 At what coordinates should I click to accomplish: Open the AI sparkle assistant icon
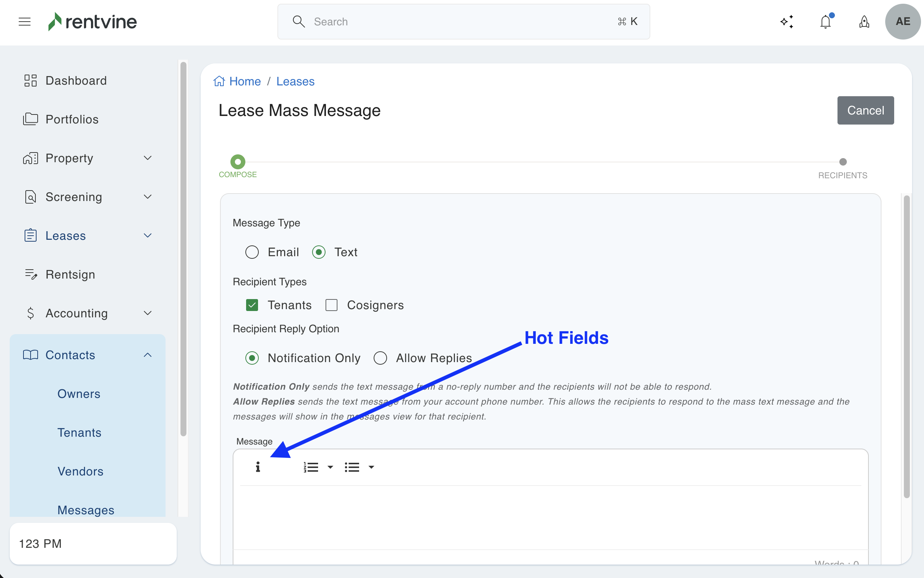(787, 22)
